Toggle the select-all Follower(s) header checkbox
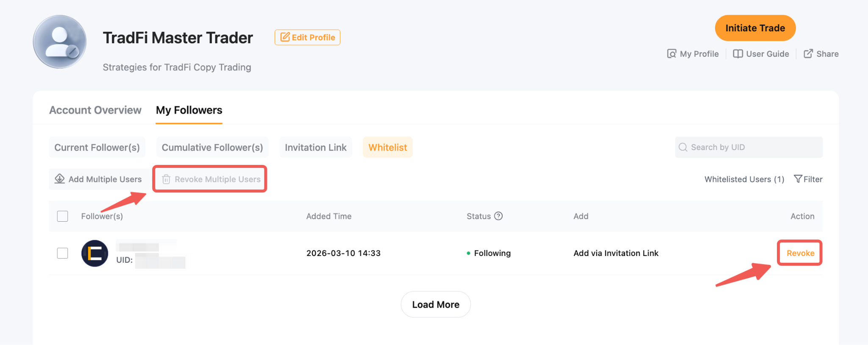The image size is (868, 345). point(63,216)
